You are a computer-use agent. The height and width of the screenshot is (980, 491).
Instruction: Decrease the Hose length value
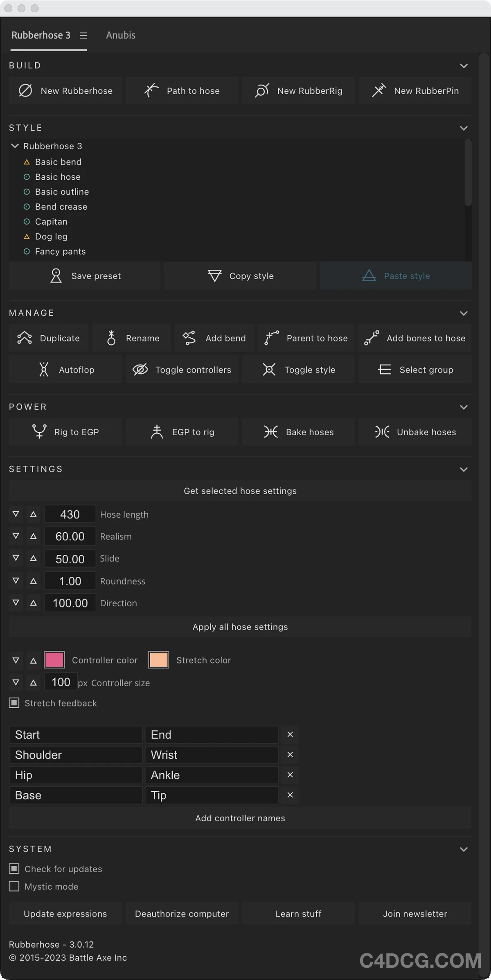tap(16, 514)
